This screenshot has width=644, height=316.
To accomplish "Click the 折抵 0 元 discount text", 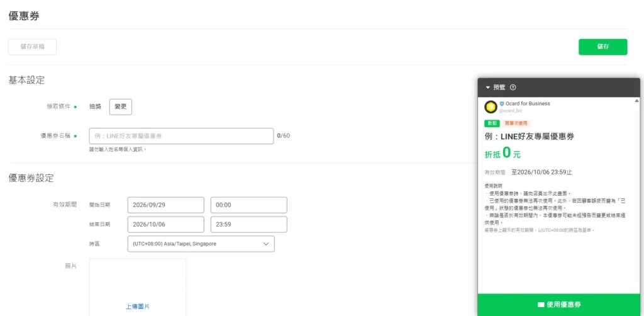I will click(x=502, y=154).
